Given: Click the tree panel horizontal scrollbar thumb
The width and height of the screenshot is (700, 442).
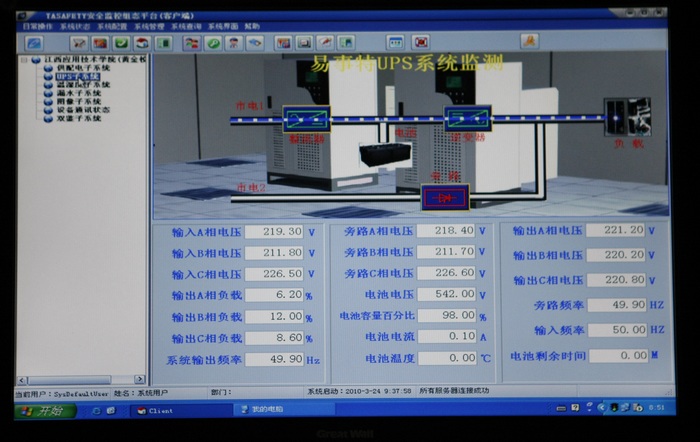Looking at the screenshot, I should [x=69, y=380].
